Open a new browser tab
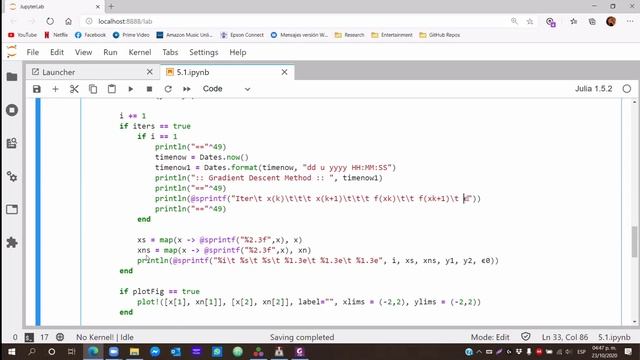The width and height of the screenshot is (640, 360). pyautogui.click(x=111, y=7)
